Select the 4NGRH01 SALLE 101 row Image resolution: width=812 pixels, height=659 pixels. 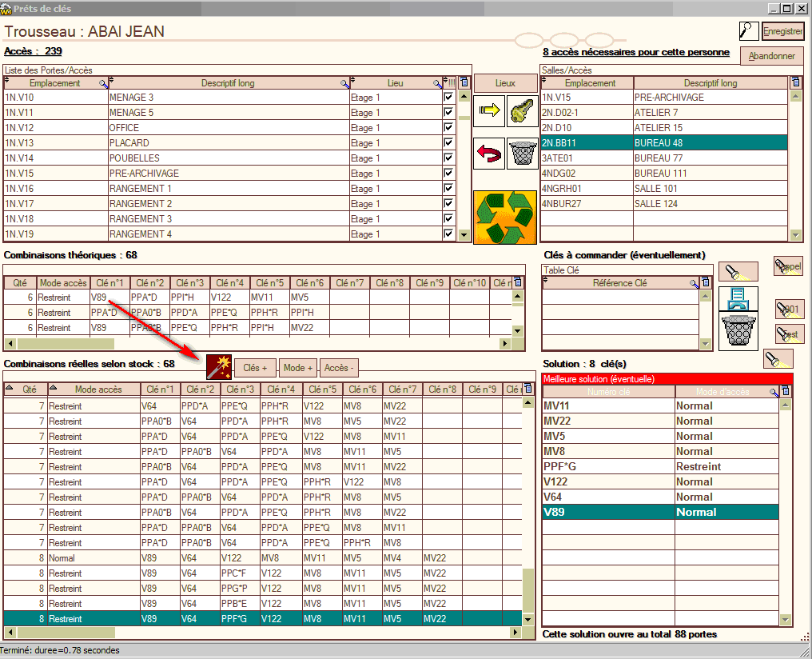pyautogui.click(x=664, y=189)
